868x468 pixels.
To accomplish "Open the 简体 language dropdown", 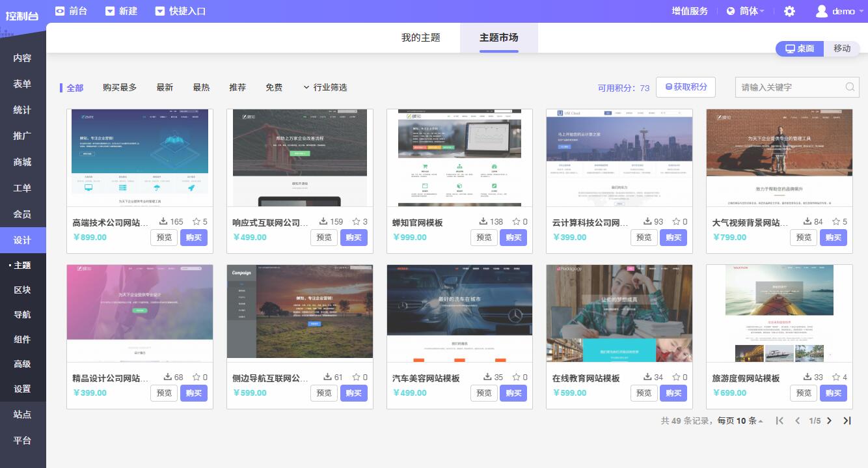I will click(746, 11).
